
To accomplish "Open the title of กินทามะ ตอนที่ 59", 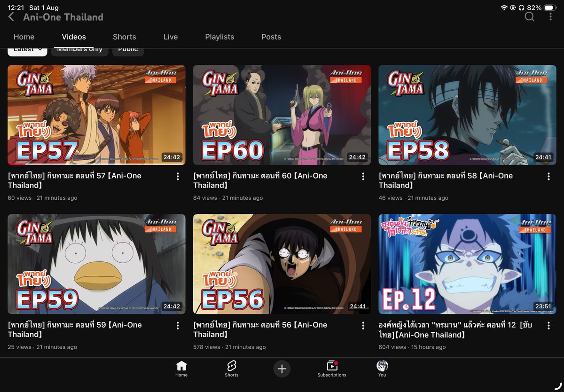I will 75,329.
